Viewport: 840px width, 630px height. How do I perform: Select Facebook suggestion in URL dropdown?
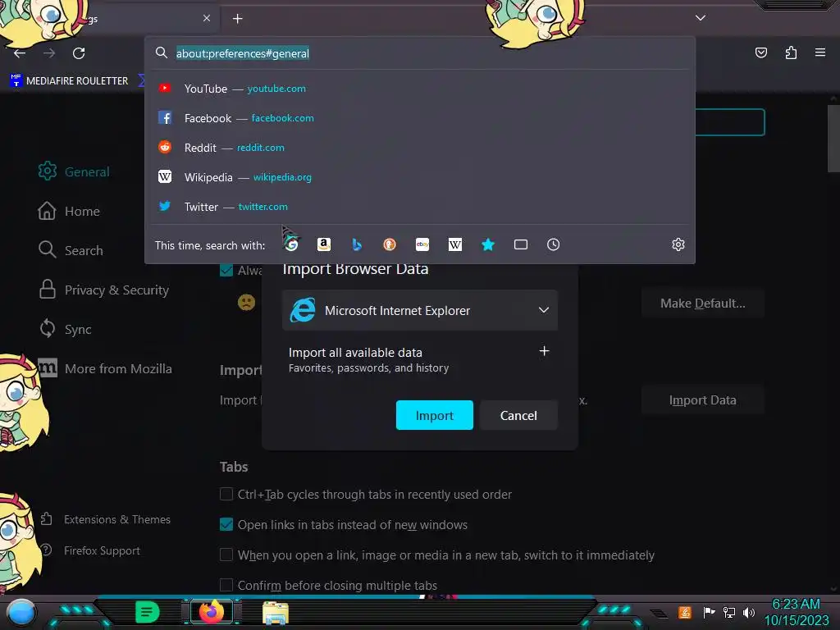[x=420, y=118]
